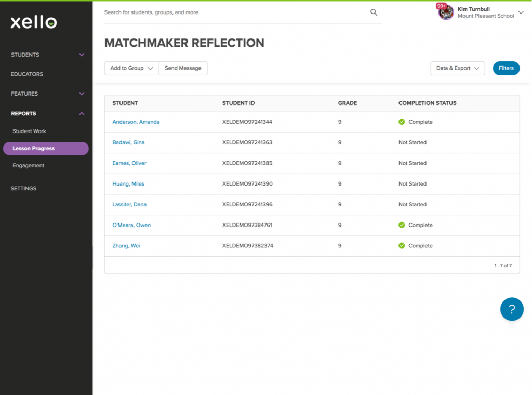Open the Engagement report
Viewport: 532px width, 395px height.
pos(29,165)
